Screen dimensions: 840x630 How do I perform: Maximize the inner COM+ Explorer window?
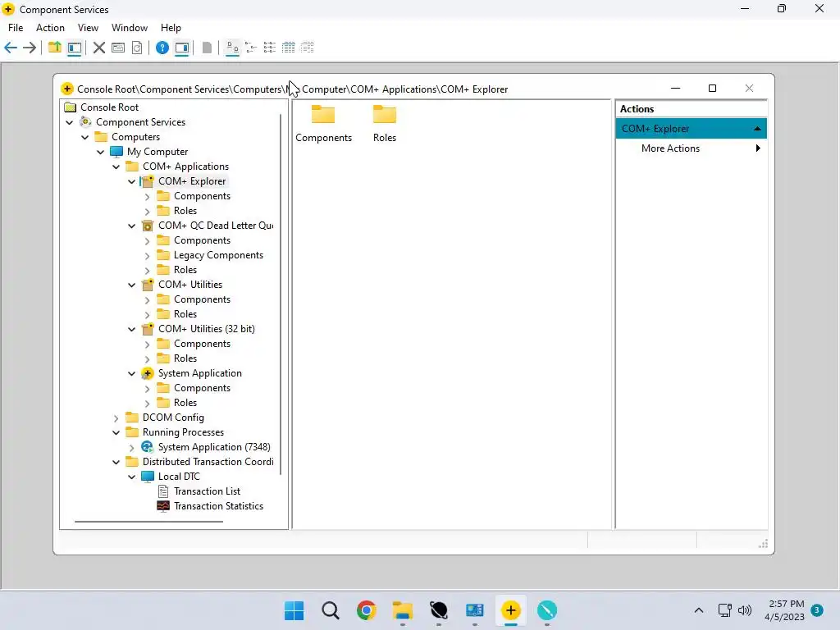(712, 89)
